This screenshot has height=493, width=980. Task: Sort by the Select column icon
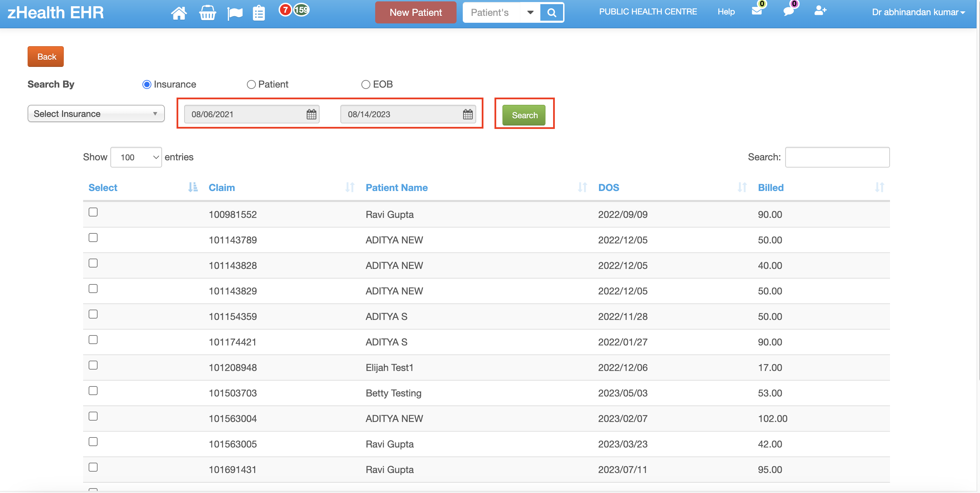click(x=193, y=187)
